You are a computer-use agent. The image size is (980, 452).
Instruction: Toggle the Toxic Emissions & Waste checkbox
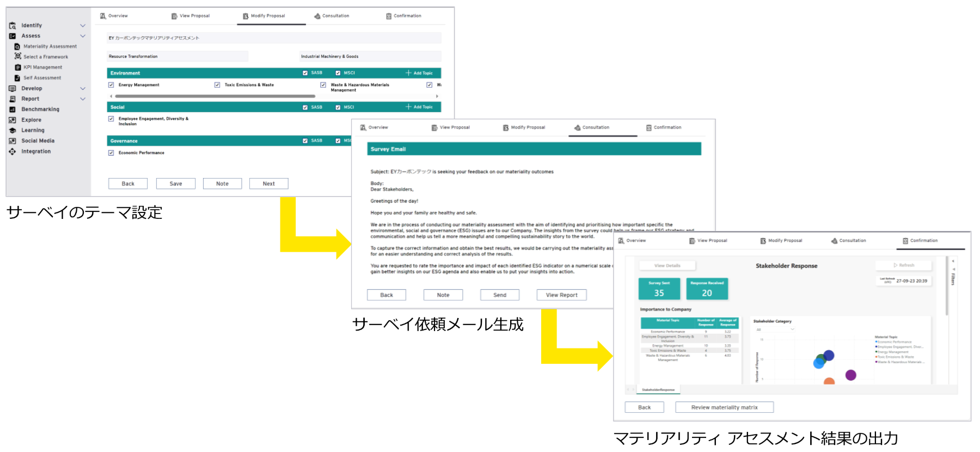pos(217,85)
